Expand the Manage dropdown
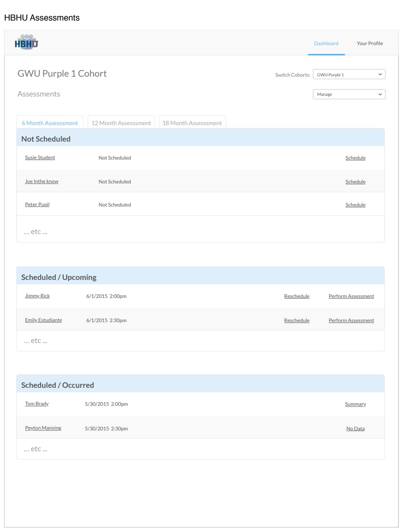Screen dimensions: 404x532 [x=349, y=94]
